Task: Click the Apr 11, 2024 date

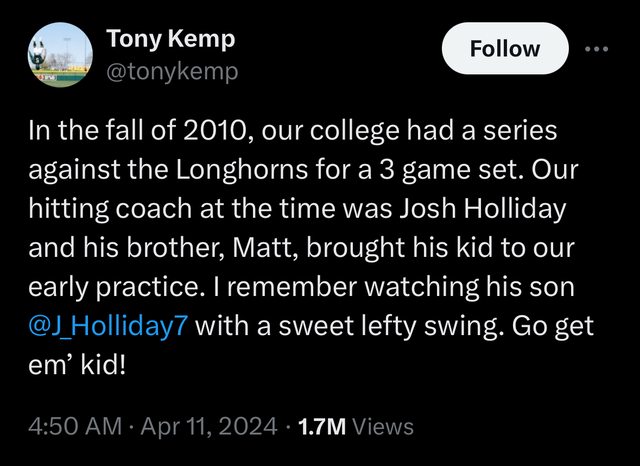Action: point(212,426)
